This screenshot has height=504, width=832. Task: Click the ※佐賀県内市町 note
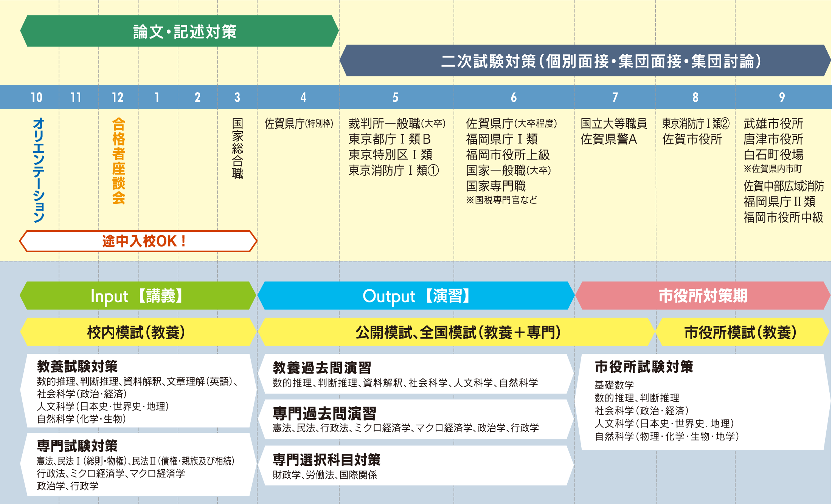773,169
